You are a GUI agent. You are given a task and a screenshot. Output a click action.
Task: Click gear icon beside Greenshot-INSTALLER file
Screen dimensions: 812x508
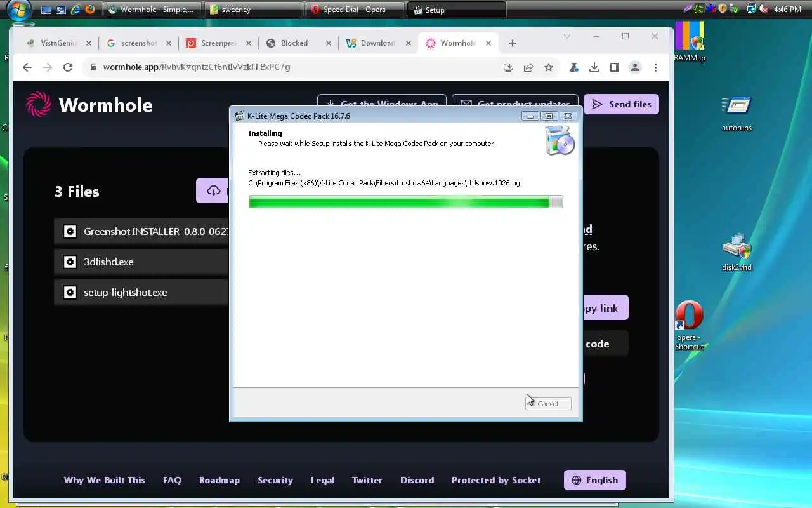(70, 232)
